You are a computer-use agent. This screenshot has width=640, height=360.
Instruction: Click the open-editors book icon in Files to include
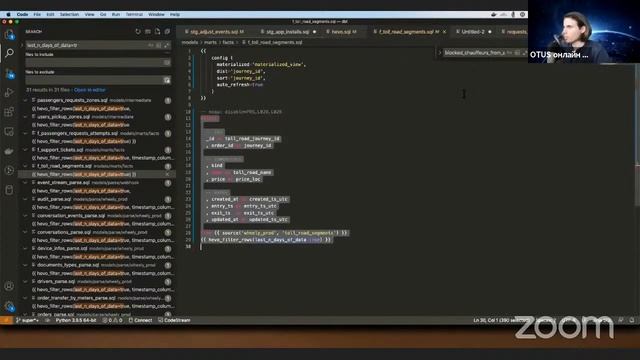[167, 62]
